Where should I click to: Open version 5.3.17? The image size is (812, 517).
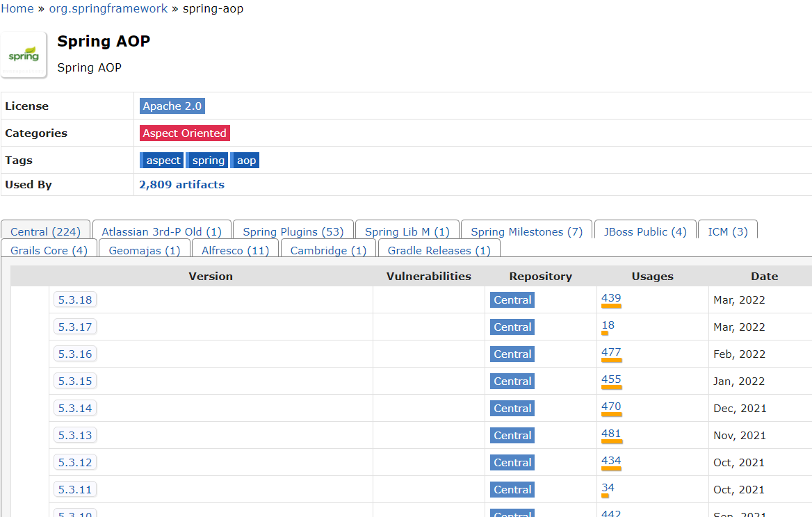[75, 327]
